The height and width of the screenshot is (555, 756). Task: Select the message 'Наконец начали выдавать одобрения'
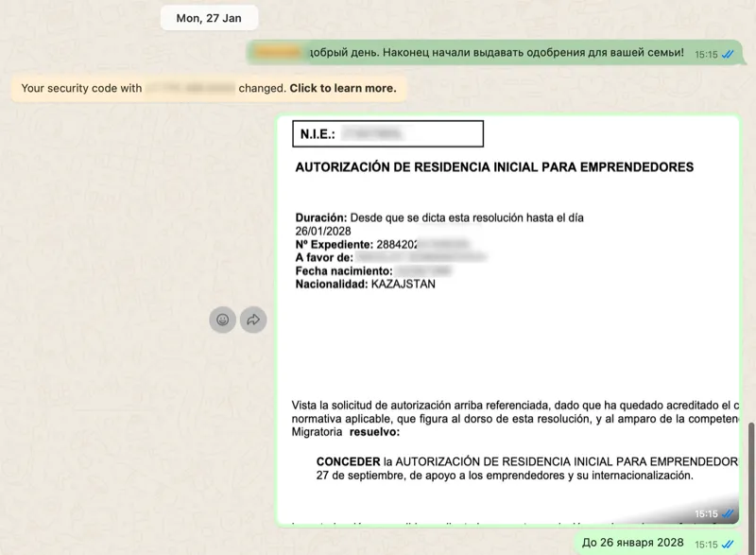(x=494, y=53)
